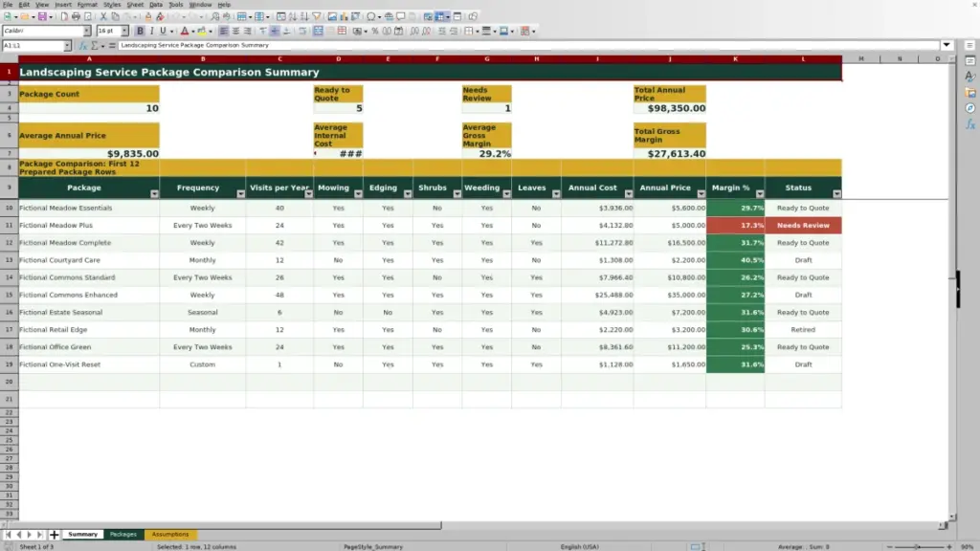Go to the first sheet tab arrow

pyautogui.click(x=8, y=535)
